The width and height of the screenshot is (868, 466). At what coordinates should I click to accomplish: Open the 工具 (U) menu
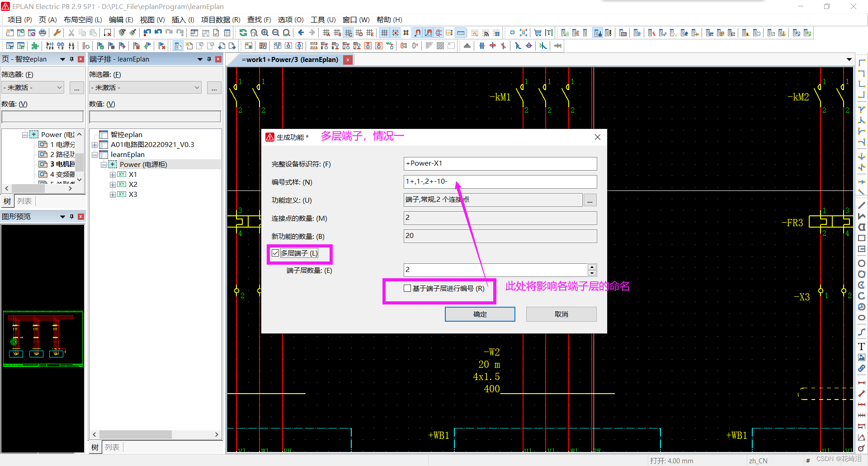[x=323, y=19]
